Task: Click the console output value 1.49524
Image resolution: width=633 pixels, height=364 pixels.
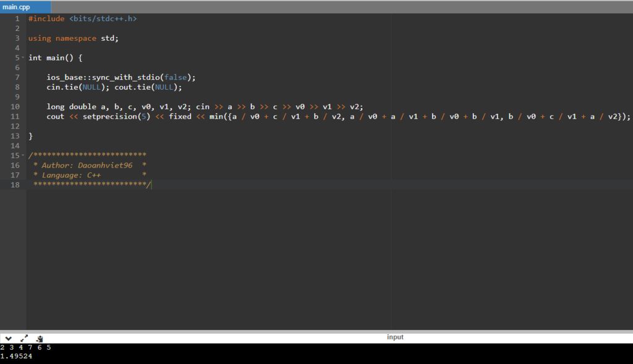Action: coord(17,356)
